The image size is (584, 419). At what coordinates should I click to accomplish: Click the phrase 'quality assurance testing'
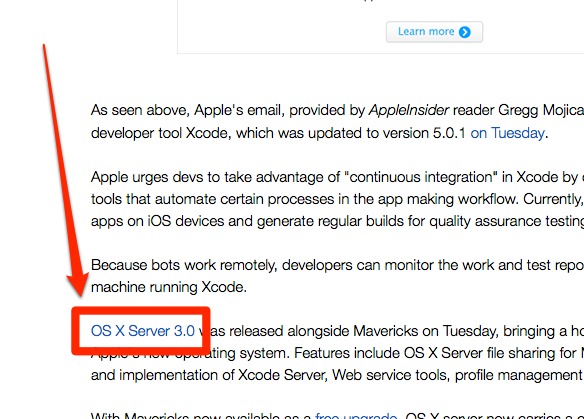point(507,221)
